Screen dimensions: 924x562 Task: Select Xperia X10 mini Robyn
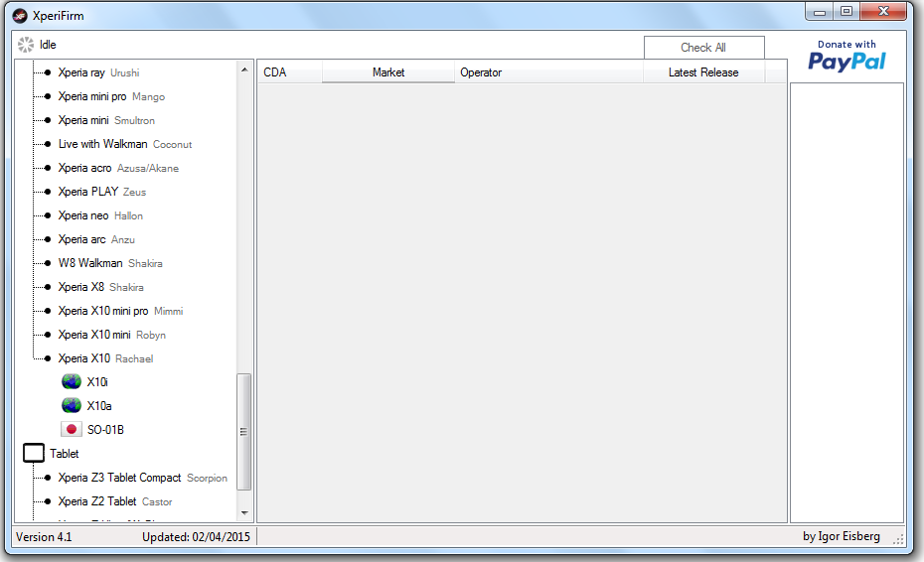112,335
